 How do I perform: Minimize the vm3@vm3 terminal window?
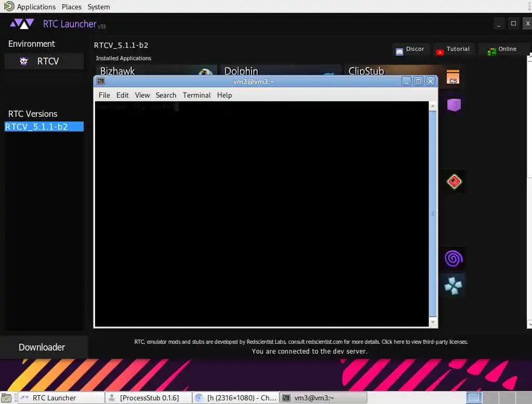(x=406, y=82)
